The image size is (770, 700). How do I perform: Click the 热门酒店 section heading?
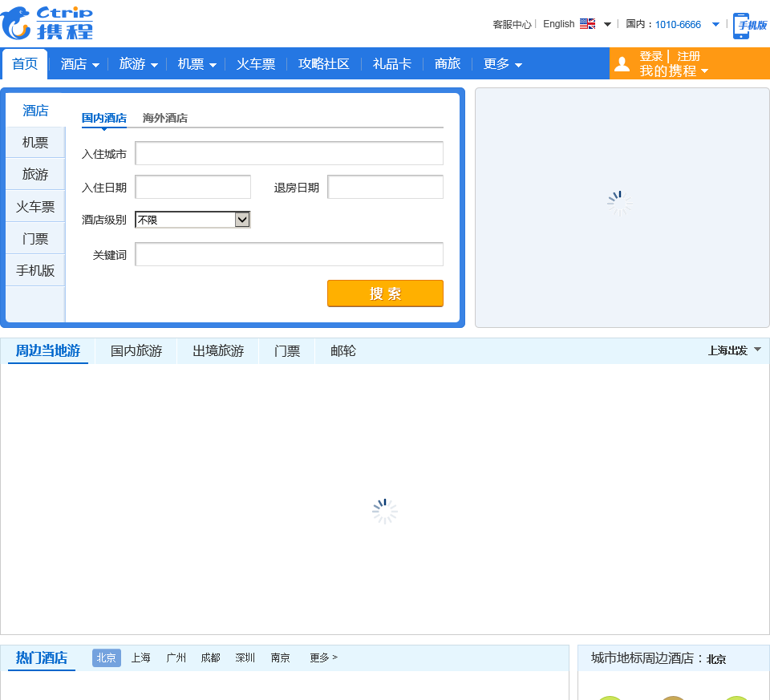coord(42,658)
